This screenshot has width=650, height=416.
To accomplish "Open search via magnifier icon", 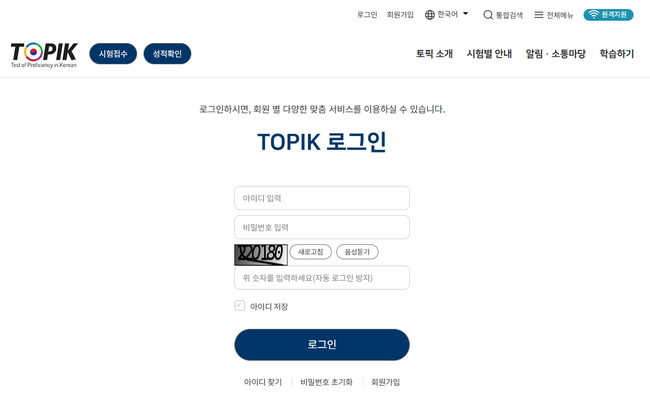I will tap(488, 15).
